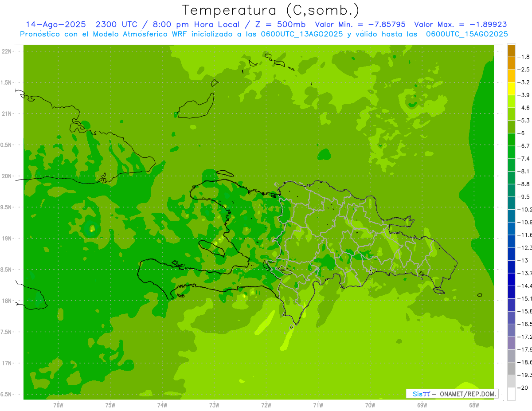This screenshot has height=411, width=532.
Task: Click the '69W' longitude label
Action: [422, 405]
